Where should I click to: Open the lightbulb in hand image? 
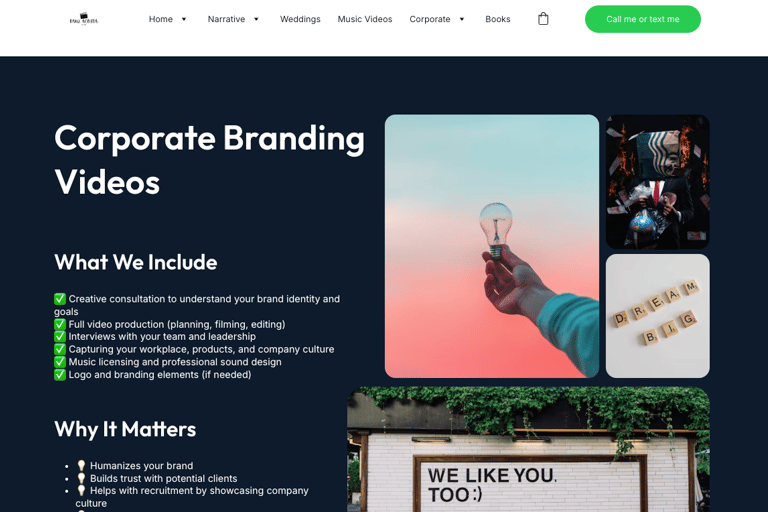point(492,246)
